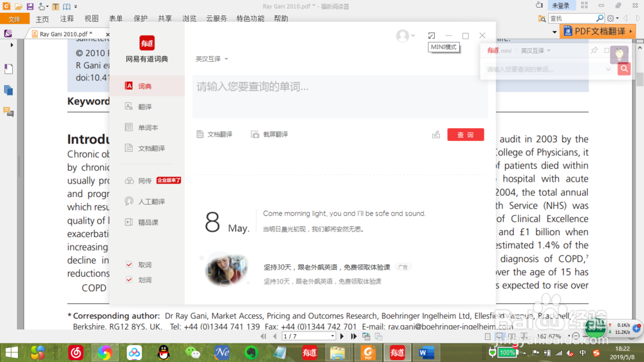Click the 文件 menu in Foxit Reader
644x362 pixels.
click(x=14, y=19)
